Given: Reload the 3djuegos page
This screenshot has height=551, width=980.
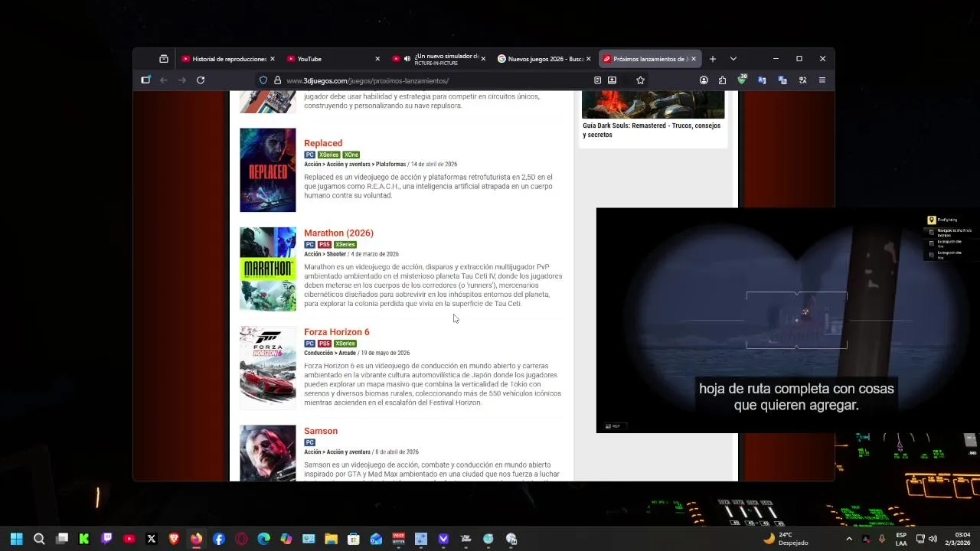Looking at the screenshot, I should click(x=201, y=80).
